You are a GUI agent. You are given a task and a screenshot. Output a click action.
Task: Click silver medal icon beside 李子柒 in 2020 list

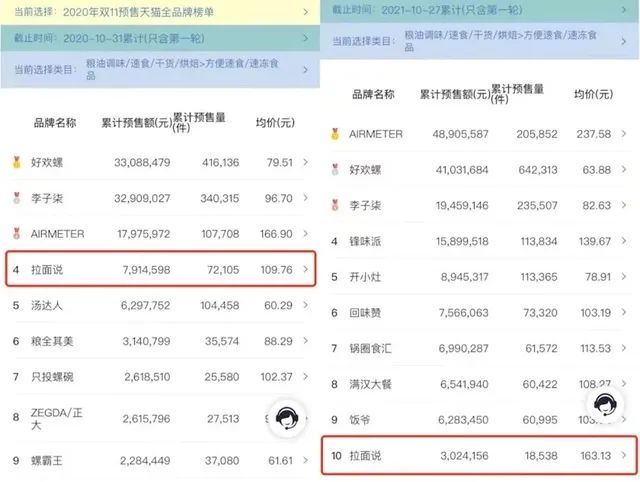[x=16, y=198]
